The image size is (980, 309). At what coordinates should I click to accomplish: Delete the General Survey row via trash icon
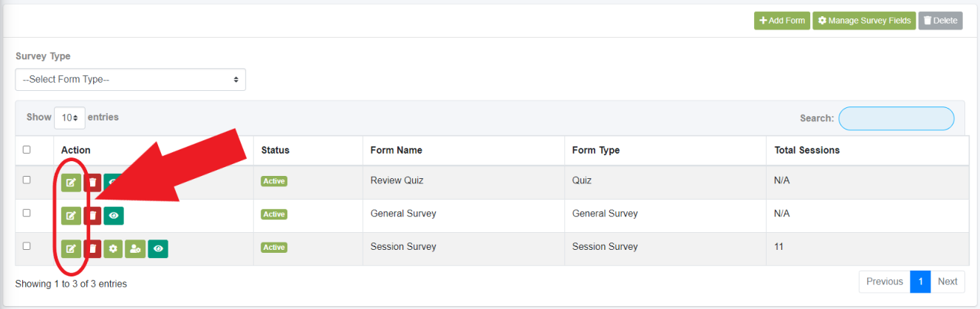click(x=92, y=215)
